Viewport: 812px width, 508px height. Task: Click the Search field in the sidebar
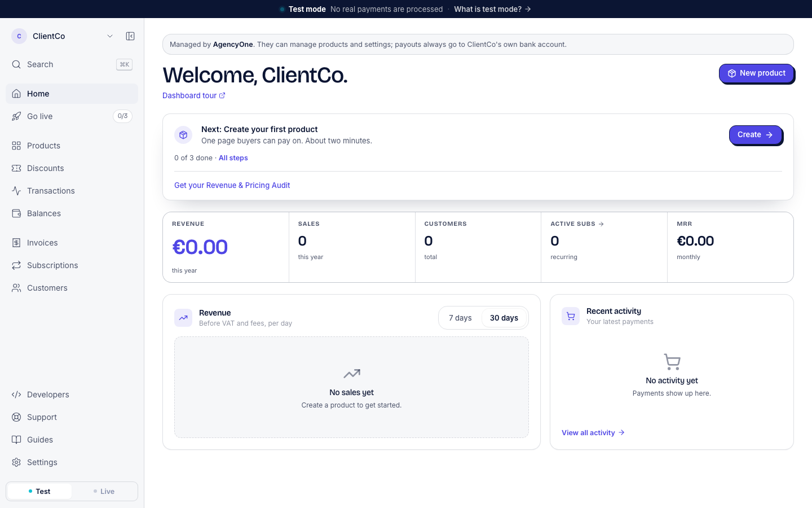72,64
